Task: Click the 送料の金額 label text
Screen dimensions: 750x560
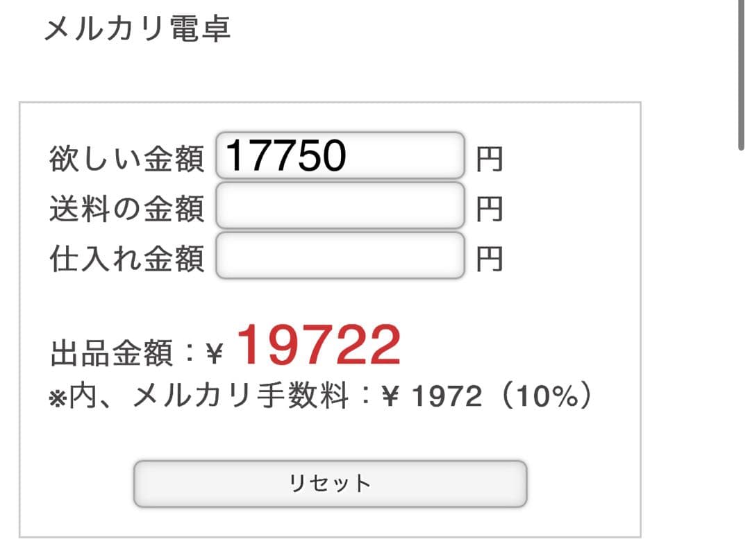Action: click(127, 208)
